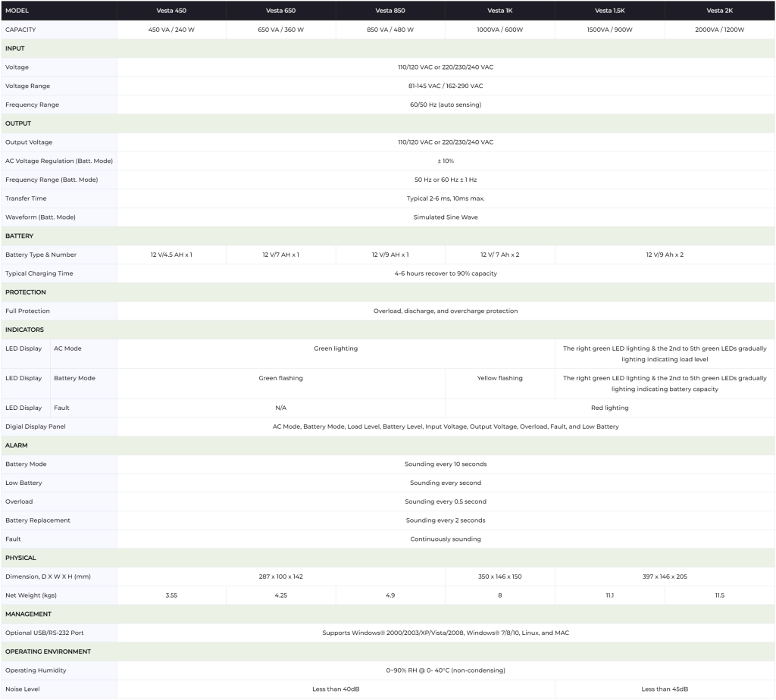This screenshot has width=776, height=700.
Task: Click the Vesta 1K column header
Action: (x=500, y=11)
